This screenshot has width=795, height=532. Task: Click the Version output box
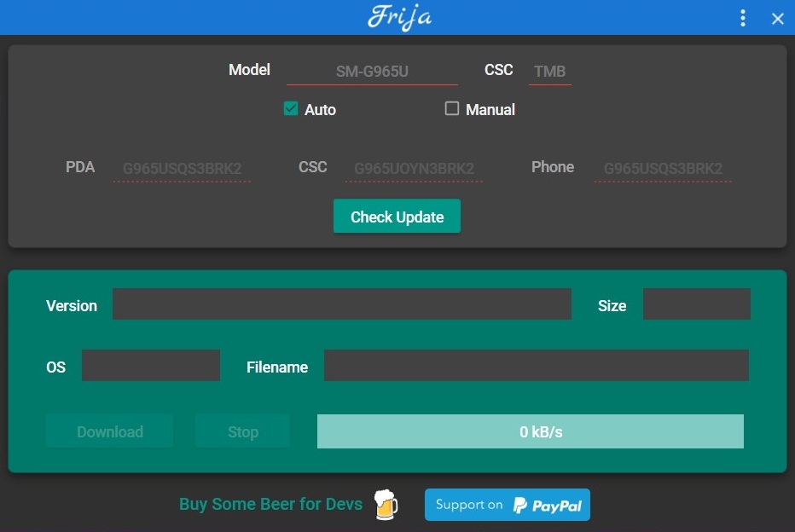pyautogui.click(x=341, y=304)
